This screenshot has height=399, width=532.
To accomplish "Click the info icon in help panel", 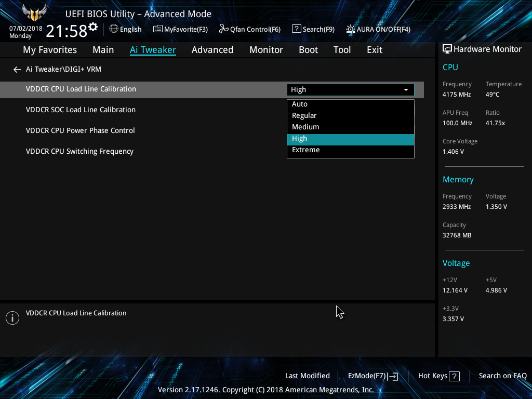I will 12,318.
